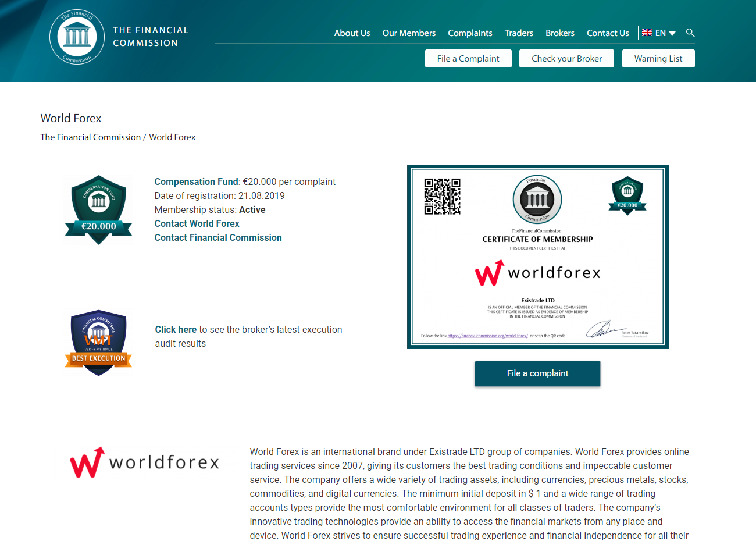Click the File a complaint button under certificate

(x=537, y=373)
